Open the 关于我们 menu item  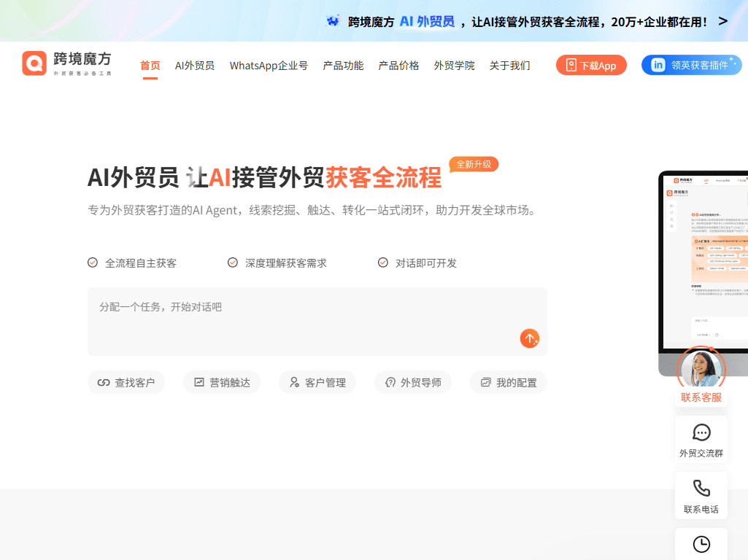tap(509, 66)
